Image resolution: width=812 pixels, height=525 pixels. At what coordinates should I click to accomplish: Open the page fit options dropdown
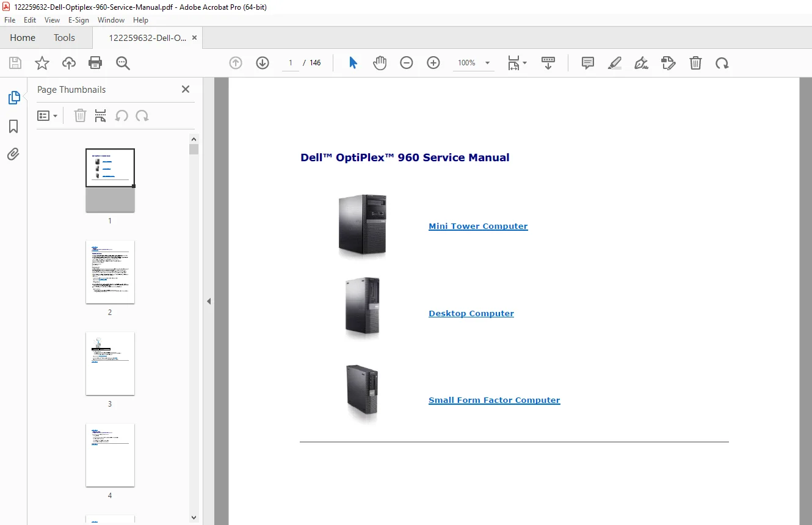(518, 63)
